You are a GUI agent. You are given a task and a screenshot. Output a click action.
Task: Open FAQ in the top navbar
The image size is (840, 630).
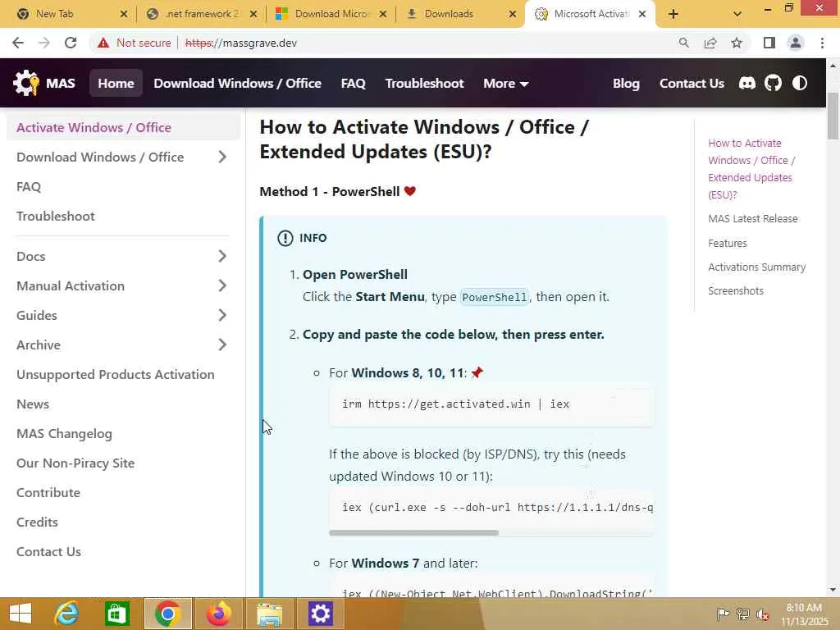pos(353,83)
